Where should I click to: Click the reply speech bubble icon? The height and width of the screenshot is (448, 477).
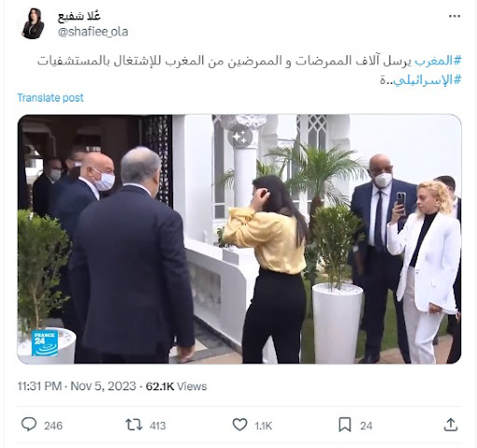click(29, 425)
